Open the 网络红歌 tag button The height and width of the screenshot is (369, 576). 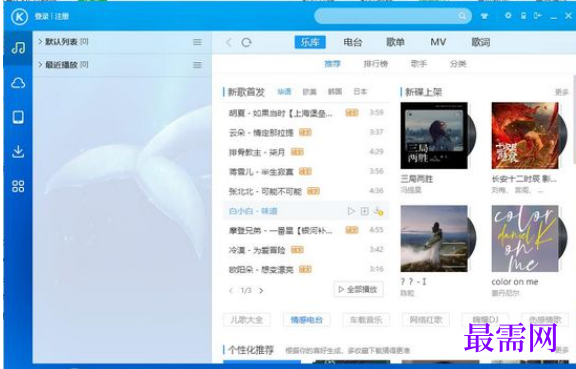(426, 320)
